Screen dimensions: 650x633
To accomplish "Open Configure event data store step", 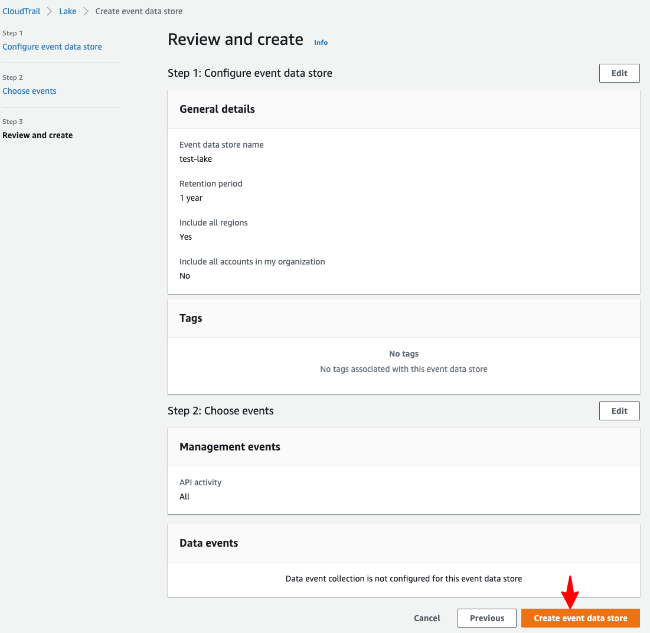I will (x=52, y=47).
